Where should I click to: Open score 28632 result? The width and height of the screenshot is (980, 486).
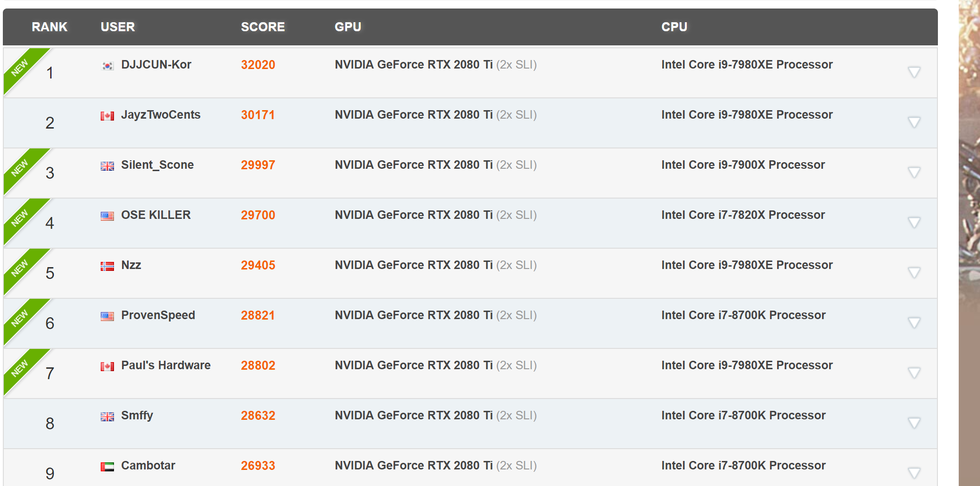click(258, 416)
